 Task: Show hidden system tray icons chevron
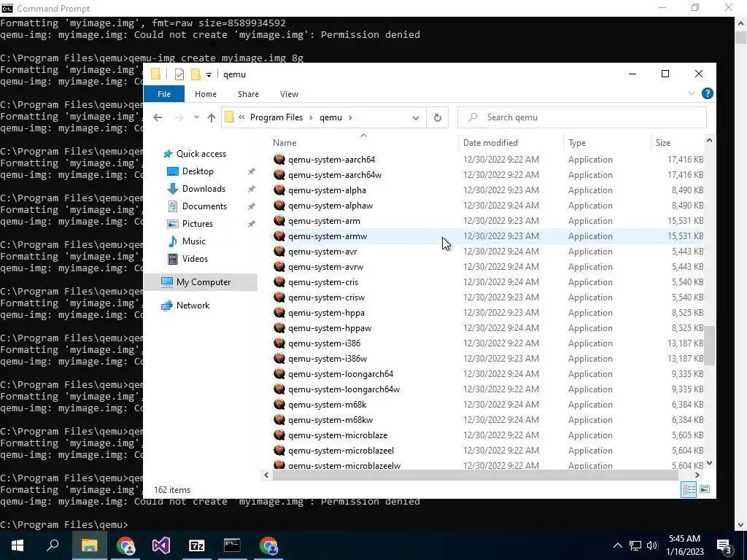point(617,545)
